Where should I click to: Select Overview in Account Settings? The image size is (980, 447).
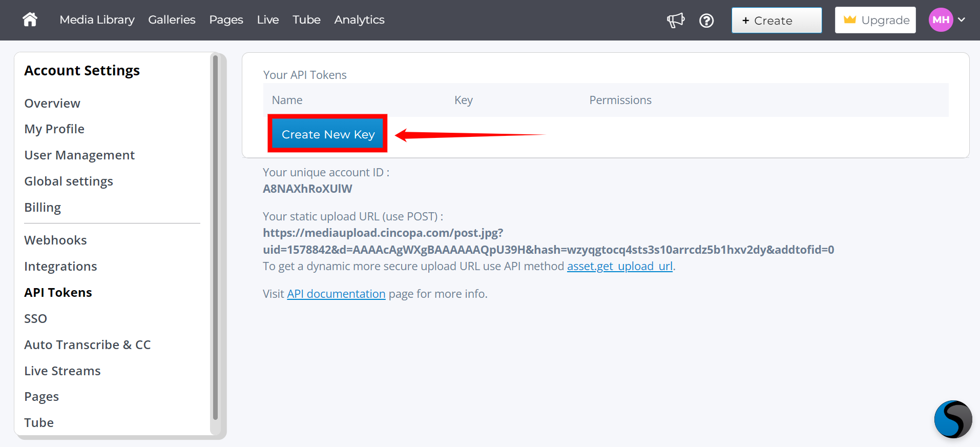click(x=52, y=103)
